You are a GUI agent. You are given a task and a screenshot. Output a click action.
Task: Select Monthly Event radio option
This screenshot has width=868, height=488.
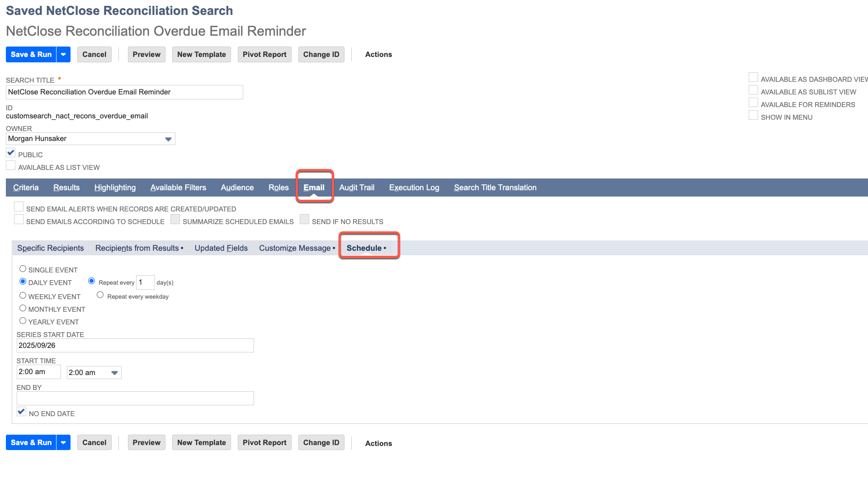[23, 308]
